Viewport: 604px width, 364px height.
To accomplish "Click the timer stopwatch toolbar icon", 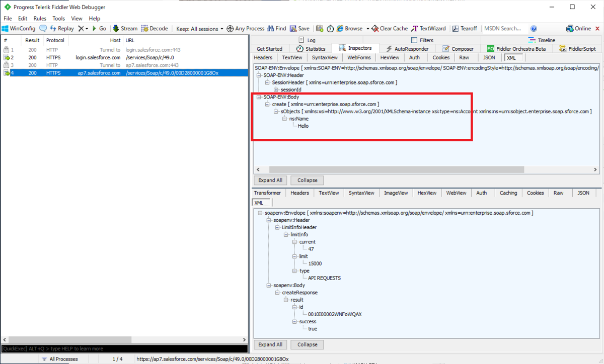I will point(330,29).
